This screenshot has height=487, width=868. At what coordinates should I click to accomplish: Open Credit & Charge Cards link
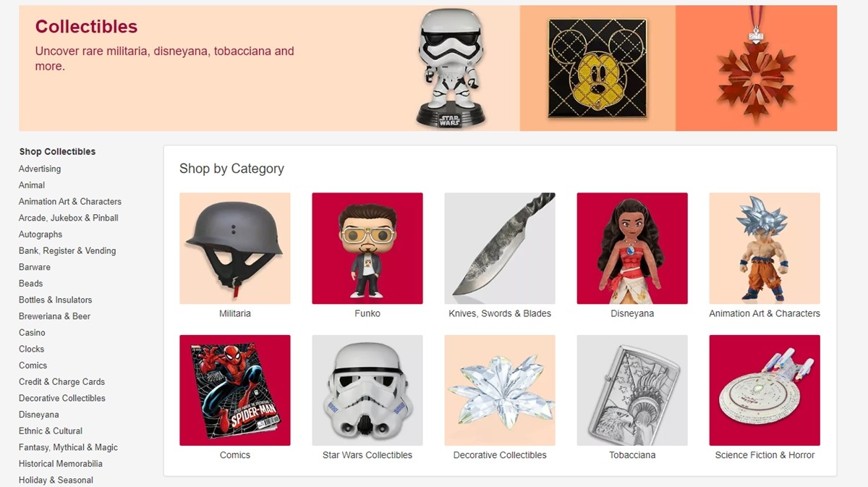coord(62,382)
